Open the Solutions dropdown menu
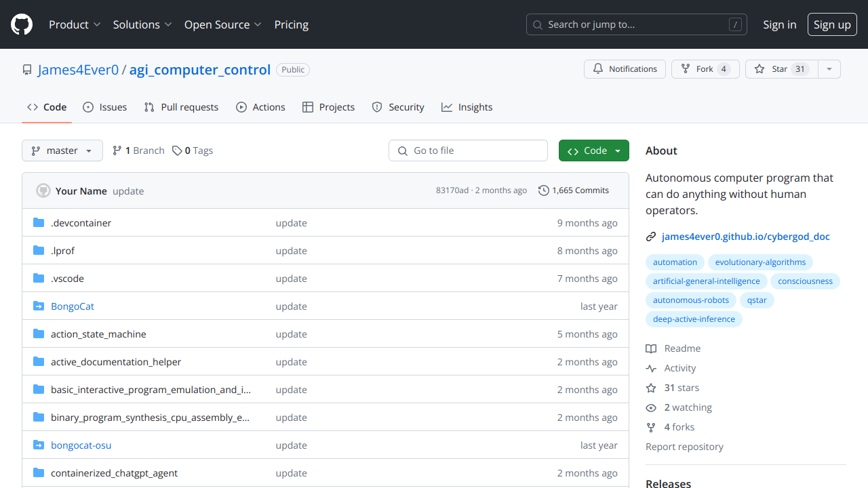Screen dimensions: 868x488 click(142, 24)
